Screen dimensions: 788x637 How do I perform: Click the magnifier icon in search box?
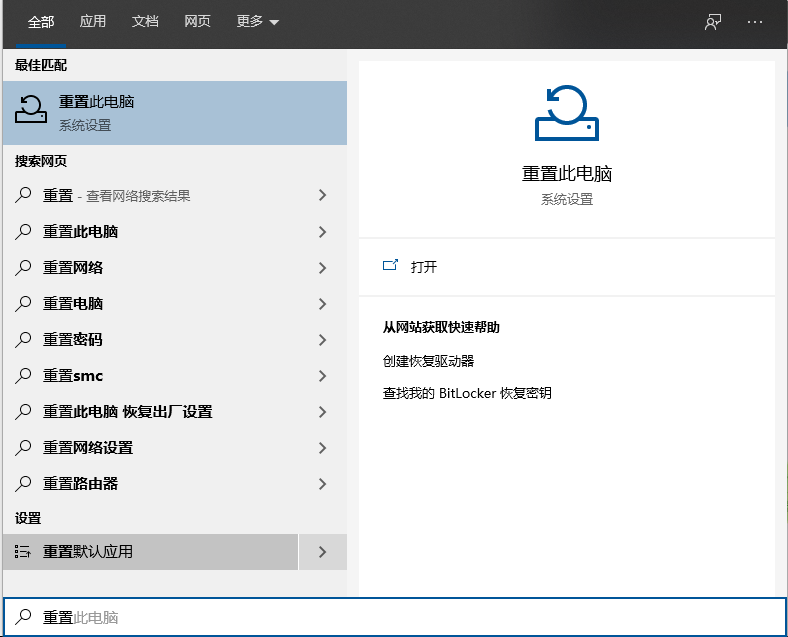(x=24, y=617)
